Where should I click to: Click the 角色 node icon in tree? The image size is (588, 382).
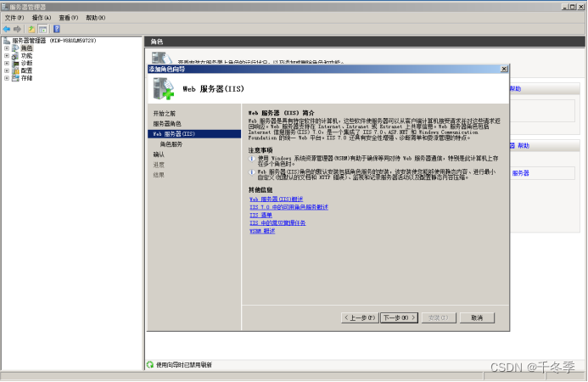pos(15,48)
